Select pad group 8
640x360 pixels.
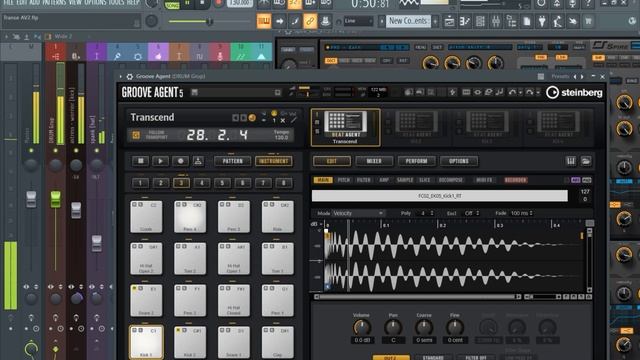[284, 182]
